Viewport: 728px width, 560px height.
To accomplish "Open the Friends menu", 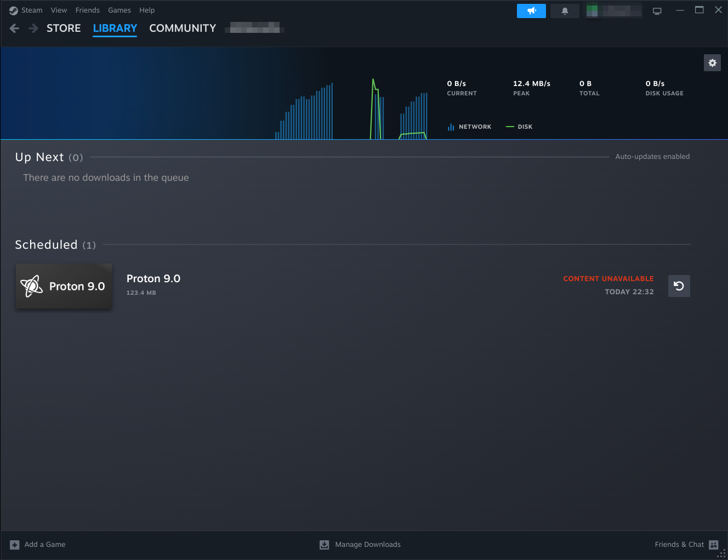I will click(x=88, y=10).
